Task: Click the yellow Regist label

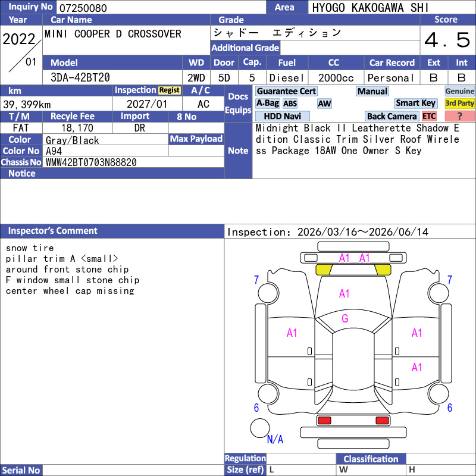Action: (169, 90)
